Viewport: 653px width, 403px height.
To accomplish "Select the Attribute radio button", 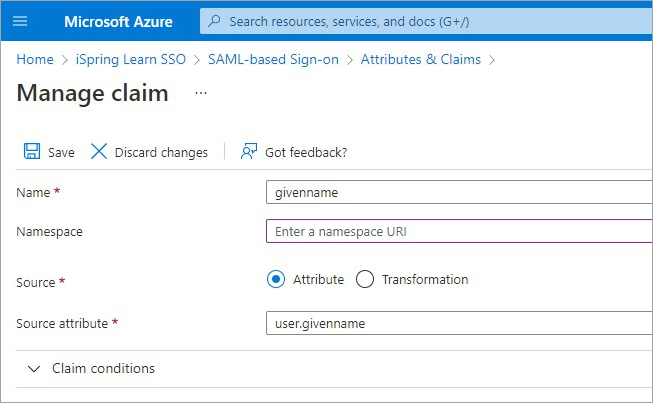I will (x=276, y=279).
